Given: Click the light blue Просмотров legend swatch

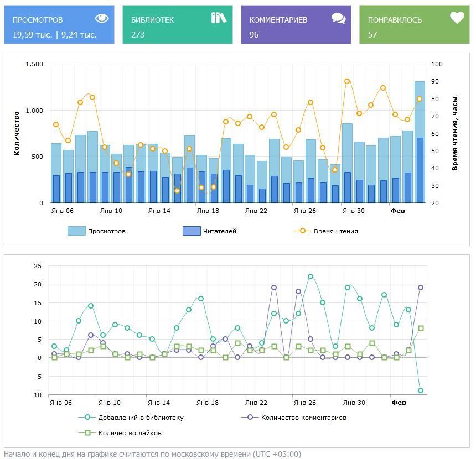Looking at the screenshot, I should click(76, 231).
